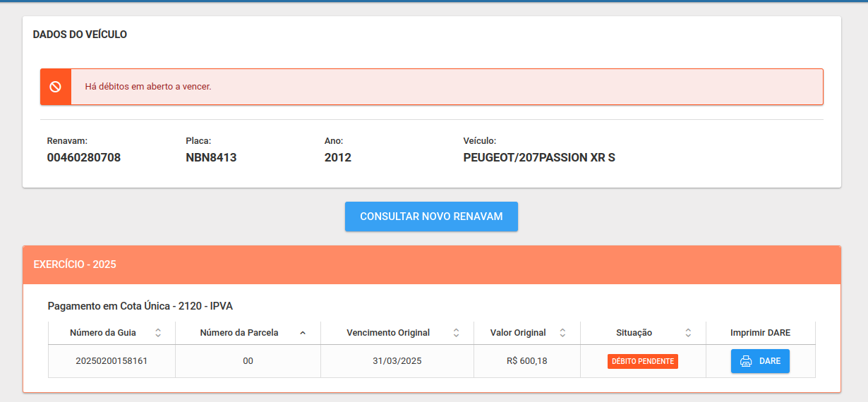868x402 pixels.
Task: Click the open debts alert message text
Action: click(x=148, y=87)
